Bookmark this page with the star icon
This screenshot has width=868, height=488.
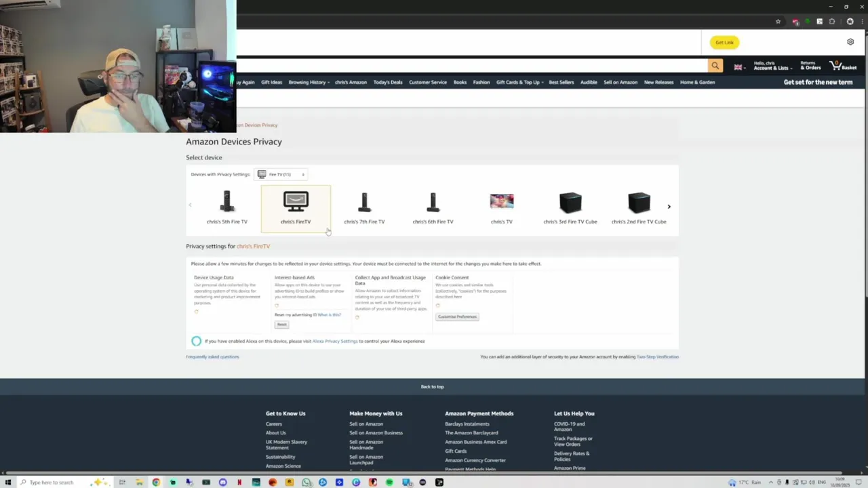(778, 22)
